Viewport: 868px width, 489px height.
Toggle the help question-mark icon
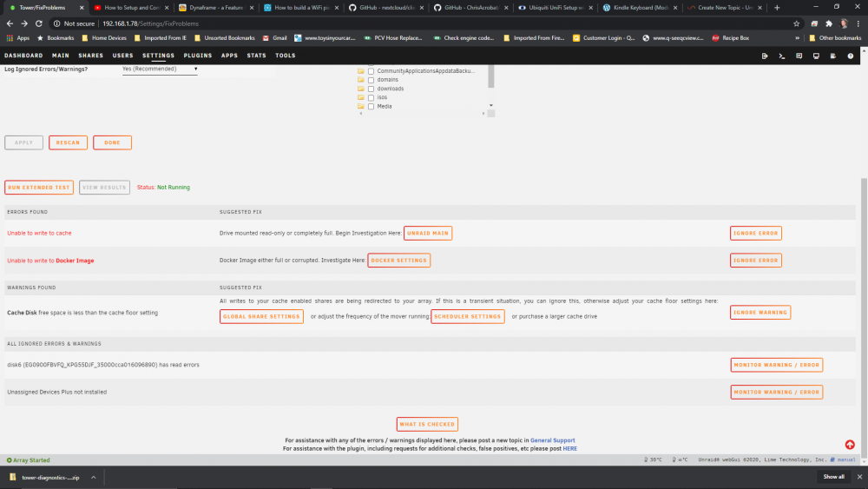[851, 56]
